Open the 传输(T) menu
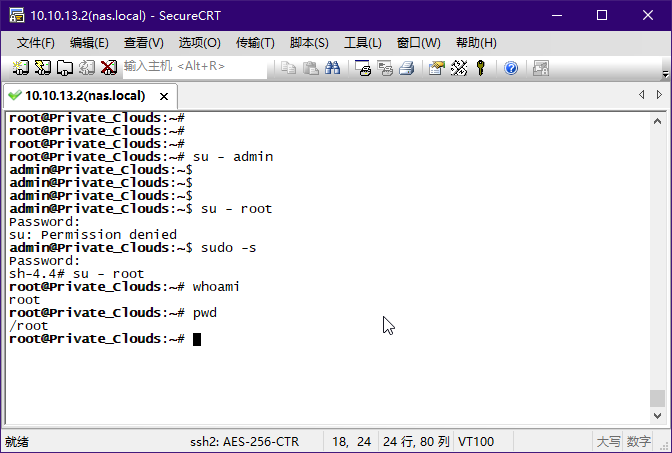Viewport: 672px width, 453px height. coord(255,42)
